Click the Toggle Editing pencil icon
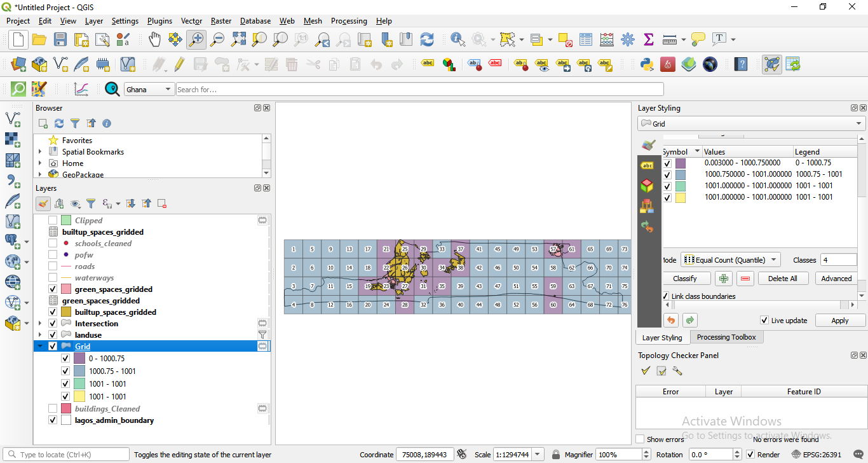The height and width of the screenshot is (463, 868). point(179,64)
